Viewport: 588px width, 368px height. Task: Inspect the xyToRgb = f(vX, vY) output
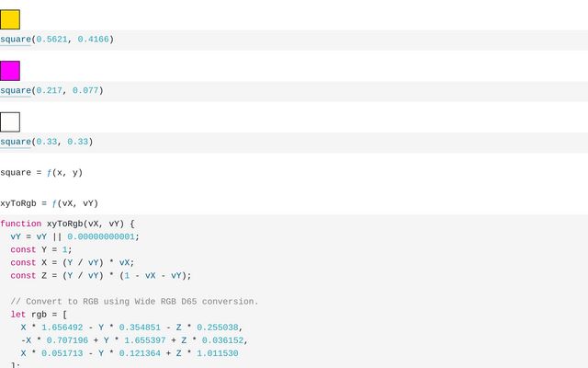[x=49, y=203]
